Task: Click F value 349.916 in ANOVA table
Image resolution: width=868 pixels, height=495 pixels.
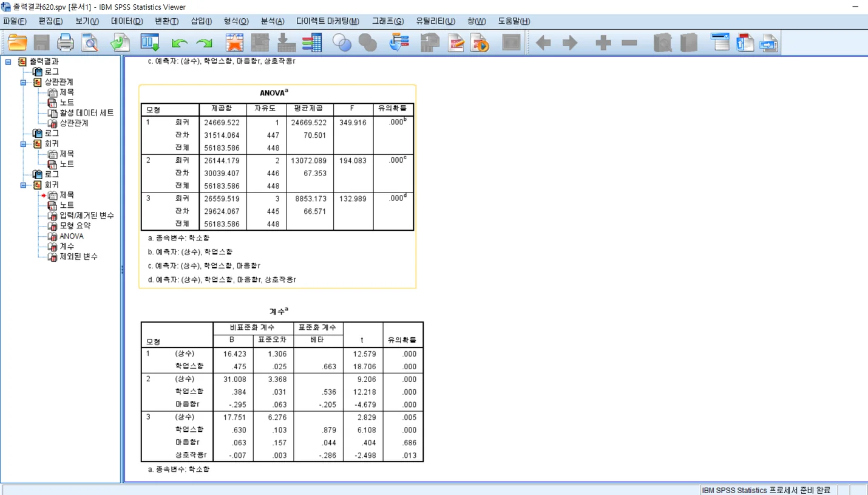Action: pyautogui.click(x=353, y=123)
